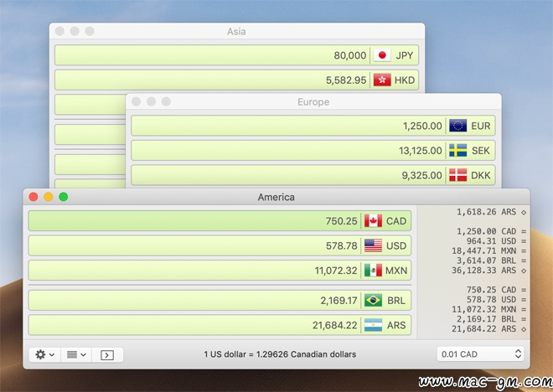This screenshot has width=553, height=392.
Task: Click the 2,169.17 BRL amount field
Action: click(x=220, y=301)
